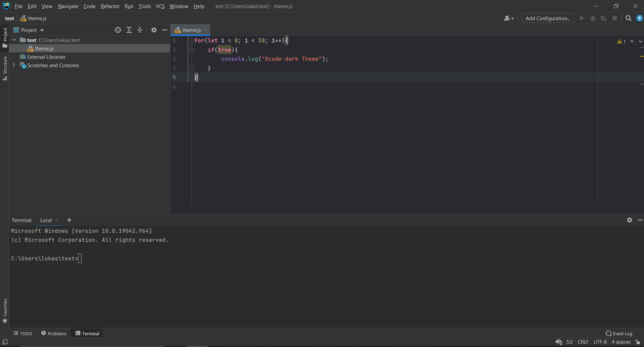This screenshot has height=347, width=644.
Task: Collapse all in Project view
Action: pyautogui.click(x=140, y=30)
